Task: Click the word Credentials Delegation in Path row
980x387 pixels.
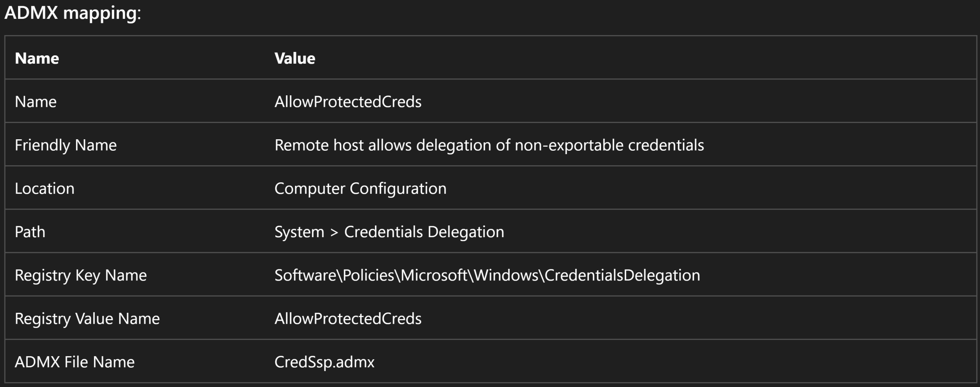Action: (424, 232)
